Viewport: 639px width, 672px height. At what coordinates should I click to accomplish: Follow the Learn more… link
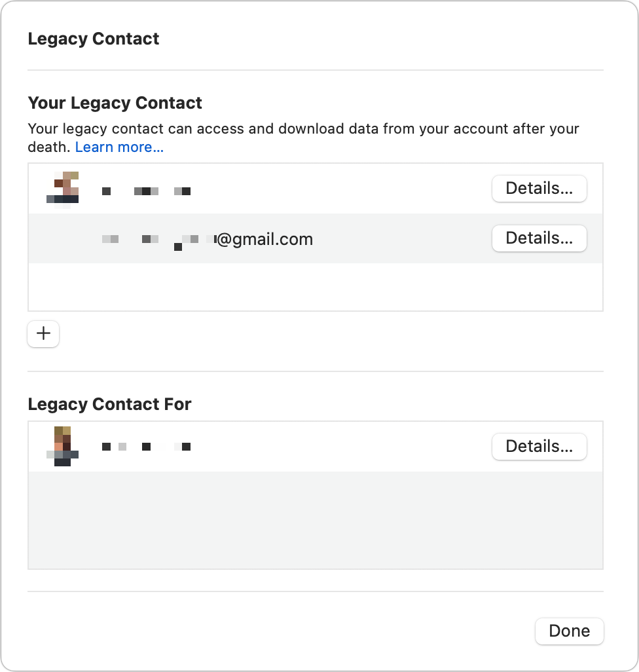coord(119,147)
